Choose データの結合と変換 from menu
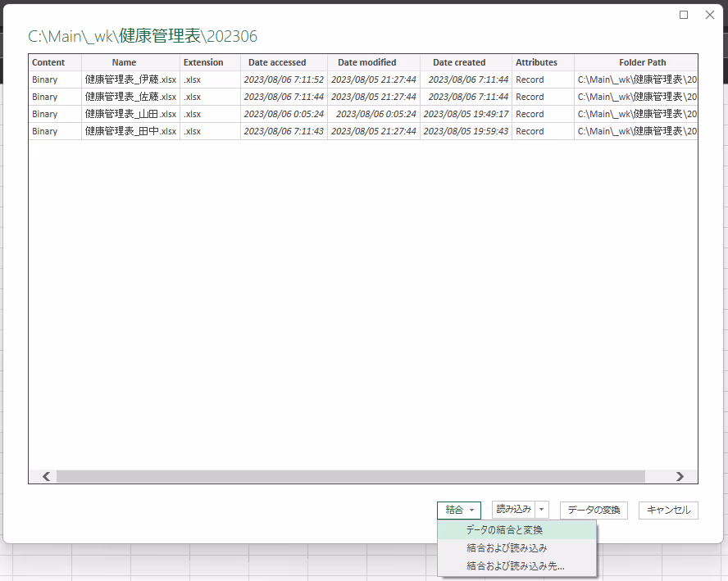The height and width of the screenshot is (581, 728). click(516, 530)
